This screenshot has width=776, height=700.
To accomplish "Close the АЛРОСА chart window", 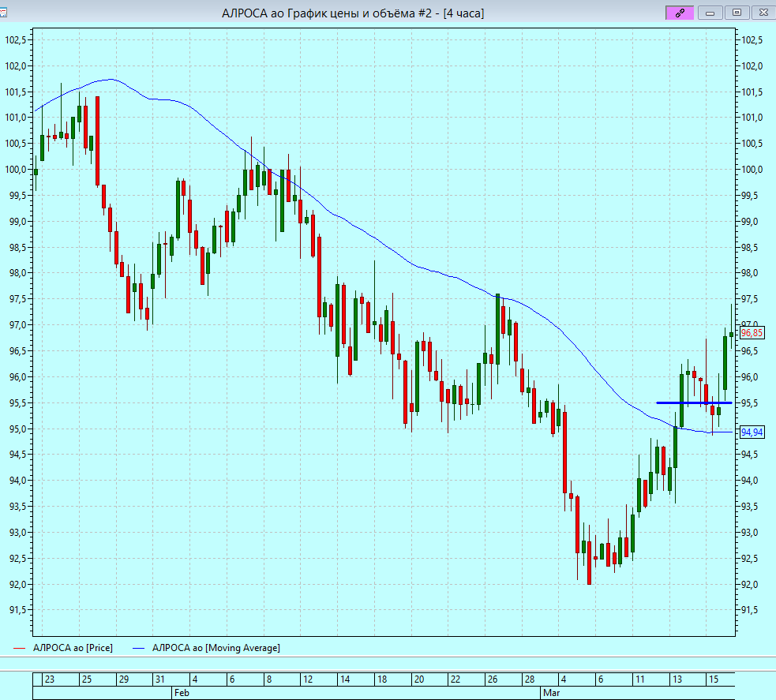I will [x=763, y=13].
